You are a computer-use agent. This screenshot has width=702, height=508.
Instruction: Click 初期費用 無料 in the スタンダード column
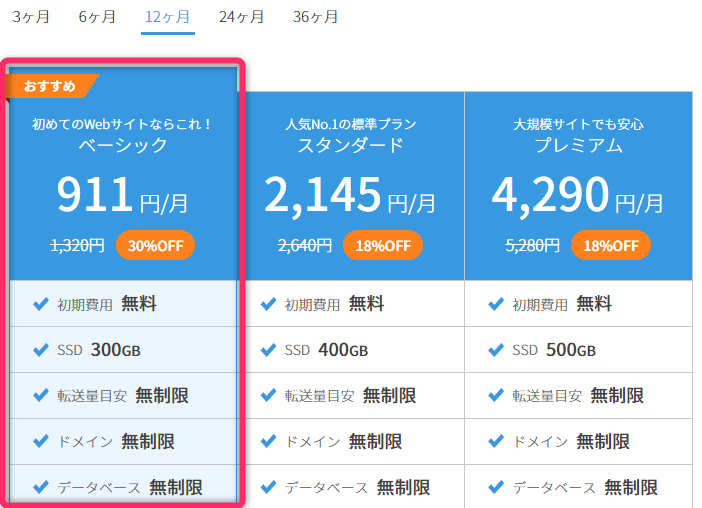coord(334,304)
